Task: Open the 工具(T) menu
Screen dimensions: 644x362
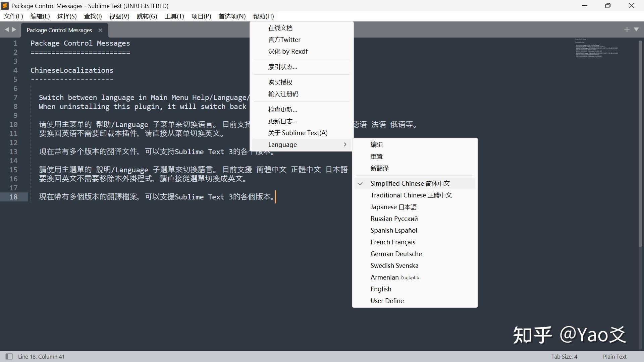Action: tap(174, 16)
